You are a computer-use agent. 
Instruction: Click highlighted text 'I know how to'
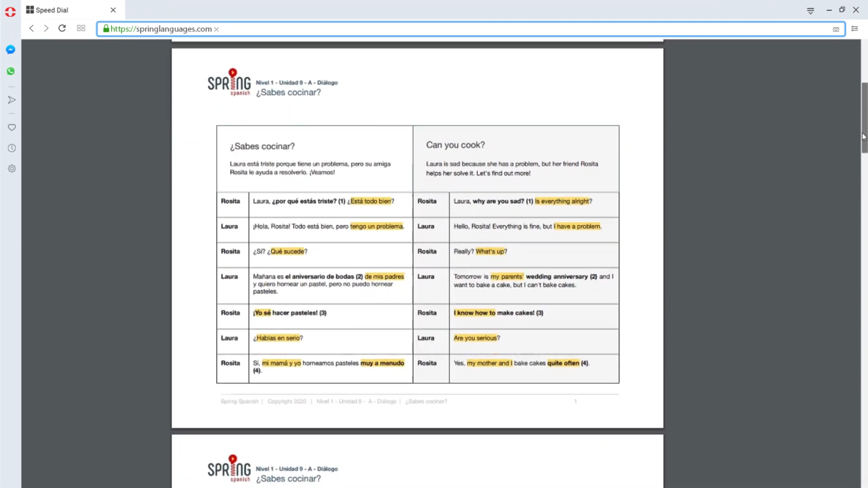(x=475, y=313)
